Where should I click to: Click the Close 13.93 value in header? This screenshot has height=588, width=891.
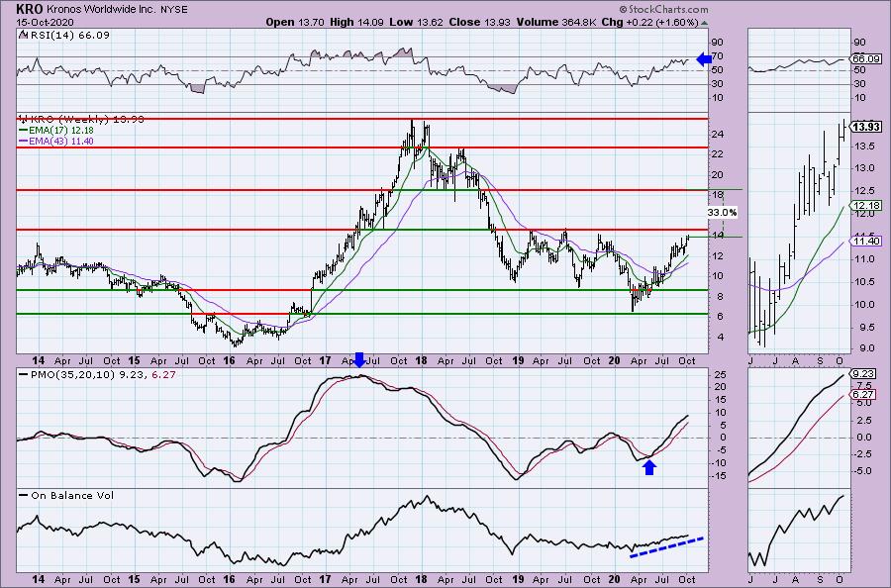coord(481,22)
